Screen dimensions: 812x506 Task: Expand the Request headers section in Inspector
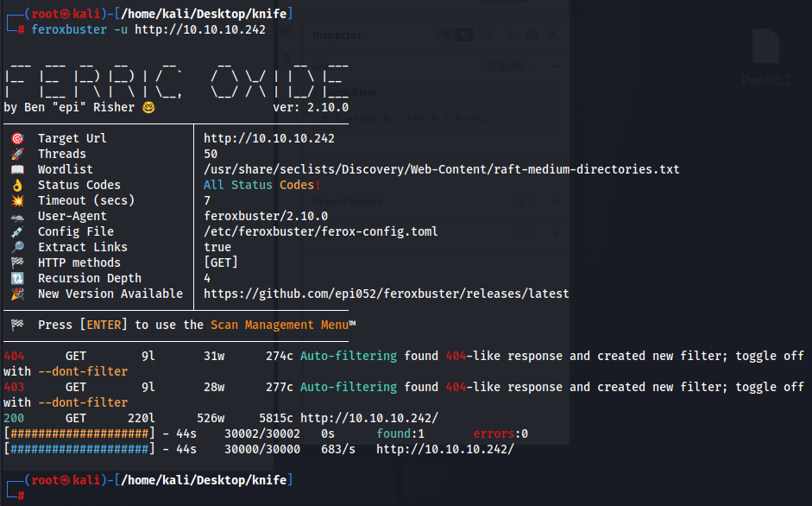pyautogui.click(x=555, y=201)
